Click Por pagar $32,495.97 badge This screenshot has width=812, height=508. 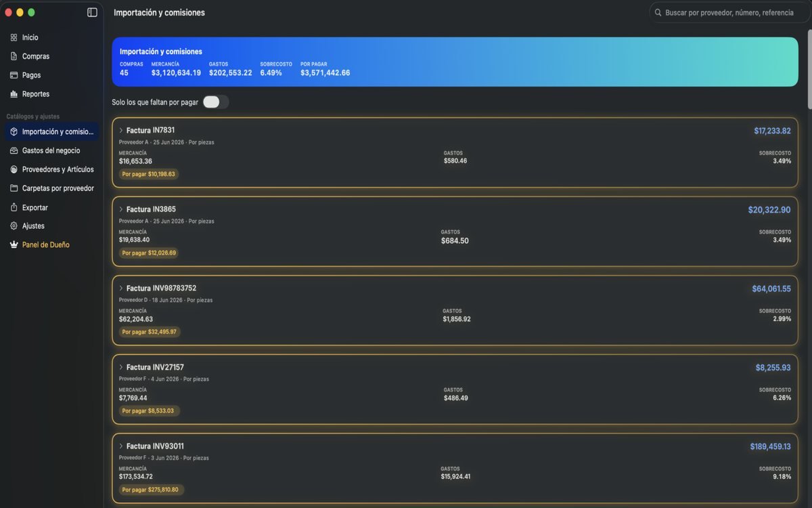point(150,332)
